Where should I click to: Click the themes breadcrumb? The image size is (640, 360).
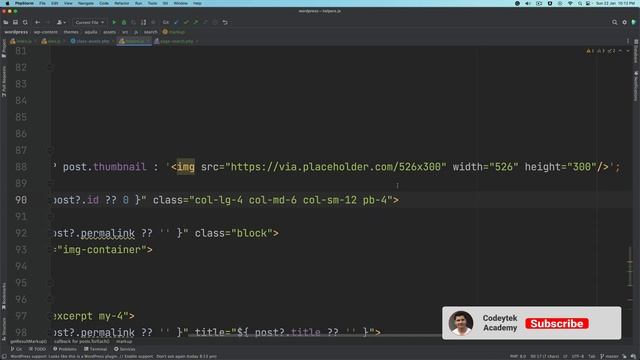71,32
